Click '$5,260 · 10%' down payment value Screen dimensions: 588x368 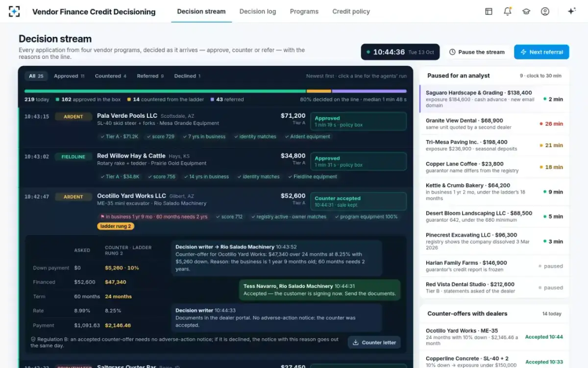122,268
